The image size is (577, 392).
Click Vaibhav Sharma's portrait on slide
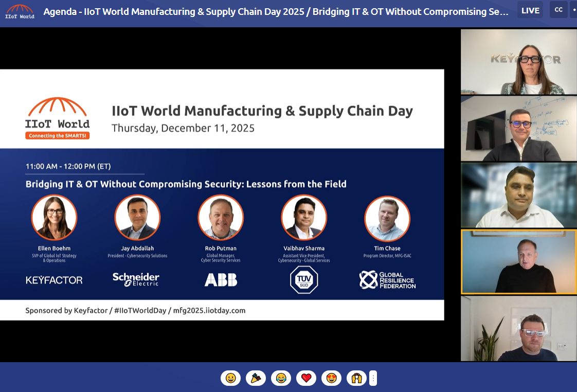(304, 218)
